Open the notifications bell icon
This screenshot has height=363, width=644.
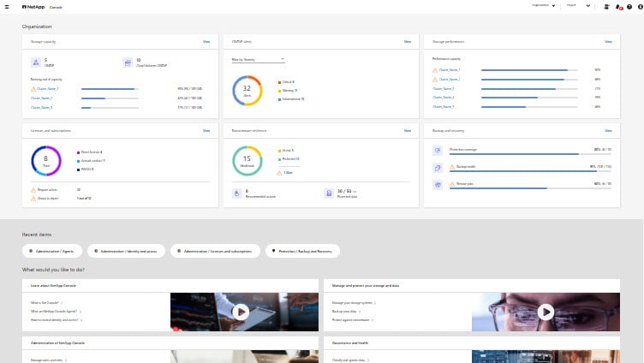pos(618,7)
